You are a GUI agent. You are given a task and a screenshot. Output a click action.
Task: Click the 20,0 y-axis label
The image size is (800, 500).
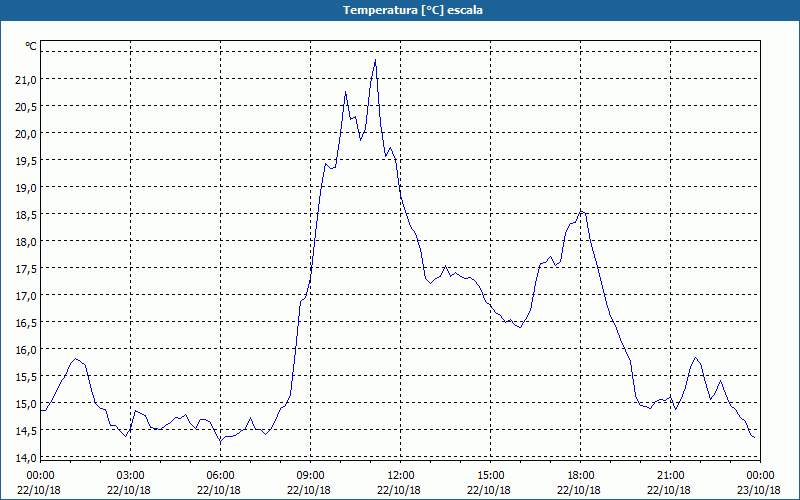tap(28, 133)
